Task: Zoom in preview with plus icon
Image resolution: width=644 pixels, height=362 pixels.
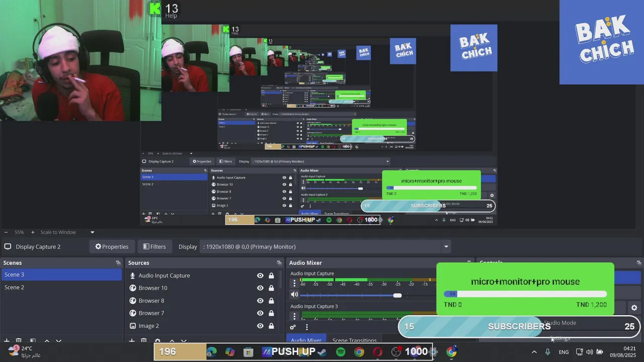Action: coord(33,232)
